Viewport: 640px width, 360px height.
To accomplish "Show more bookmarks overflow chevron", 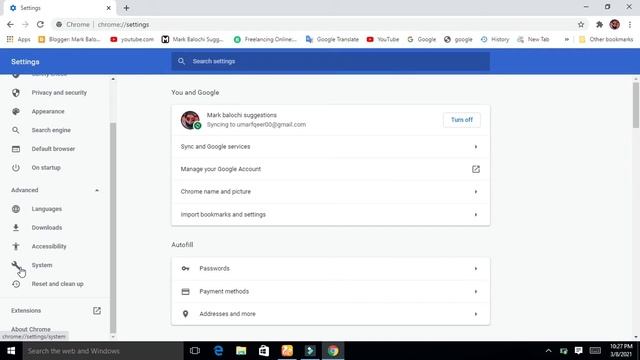I will pyautogui.click(x=567, y=39).
